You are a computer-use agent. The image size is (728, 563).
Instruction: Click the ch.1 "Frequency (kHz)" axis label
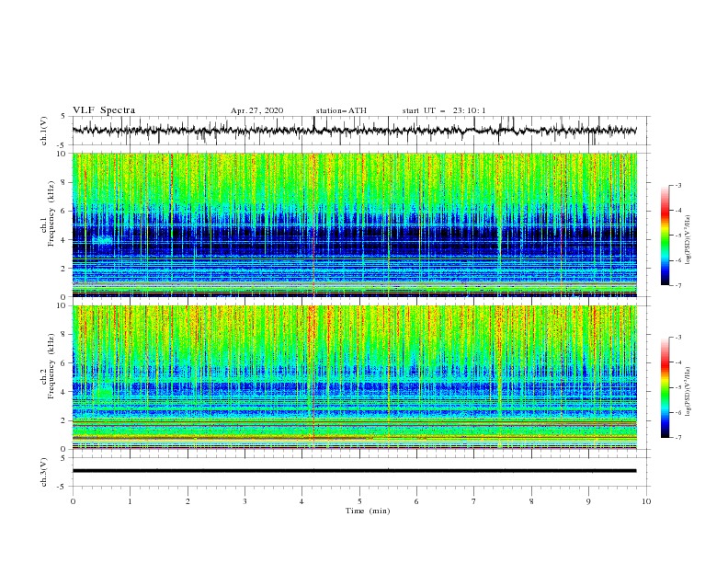point(51,213)
